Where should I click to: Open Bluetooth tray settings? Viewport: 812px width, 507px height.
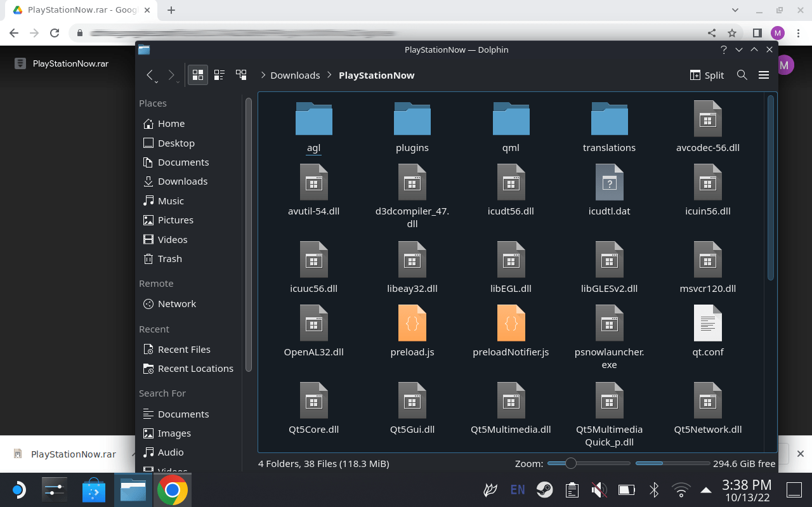[654, 490]
